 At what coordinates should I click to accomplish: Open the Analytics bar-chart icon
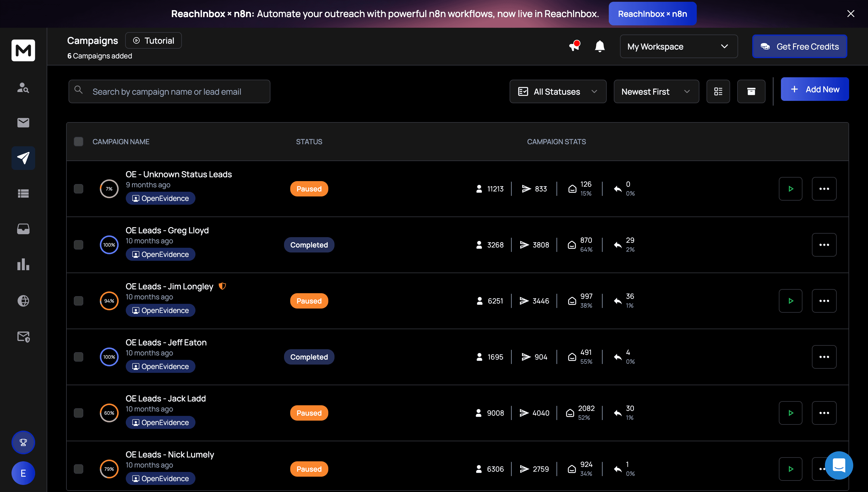23,265
